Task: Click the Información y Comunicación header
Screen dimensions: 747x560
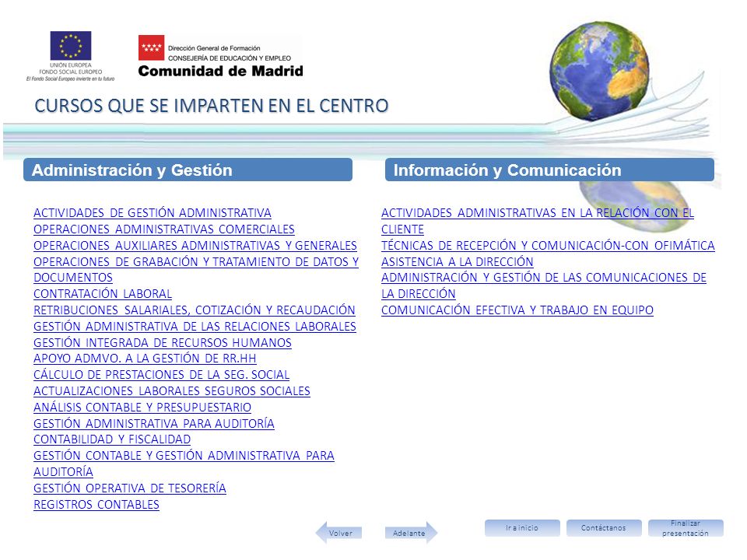Action: [x=549, y=170]
